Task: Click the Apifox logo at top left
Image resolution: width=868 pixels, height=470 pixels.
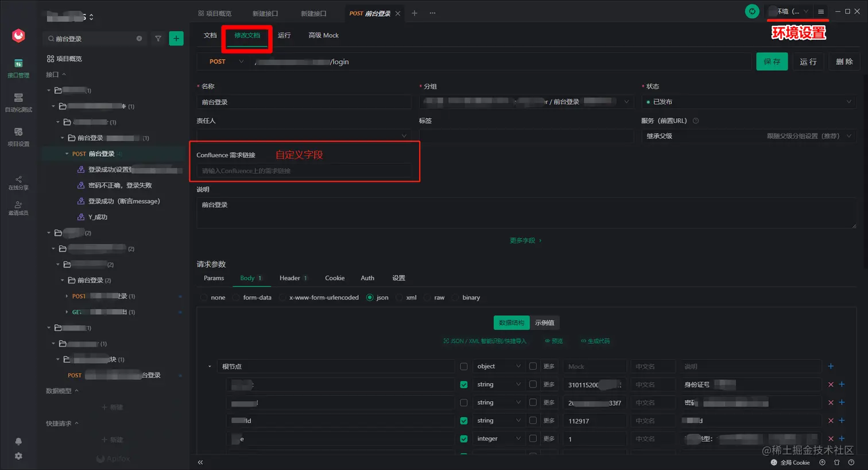Action: [x=18, y=36]
